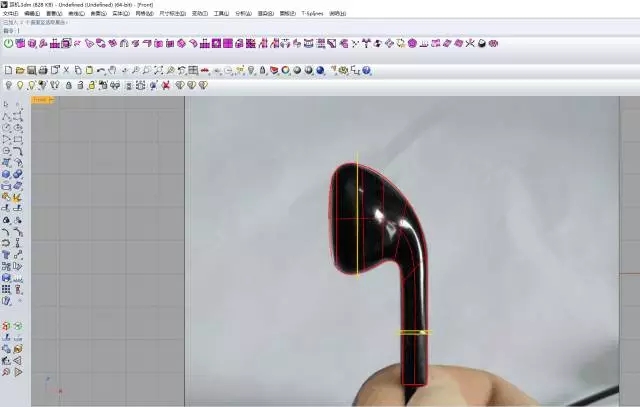The image size is (640, 407).
Task: Click the Show objects yellow light bulb
Action: click(x=20, y=85)
